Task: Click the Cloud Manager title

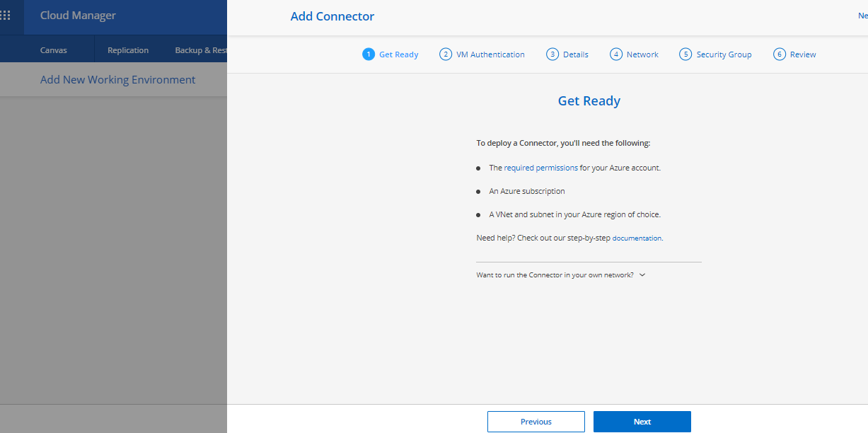Action: (x=78, y=16)
